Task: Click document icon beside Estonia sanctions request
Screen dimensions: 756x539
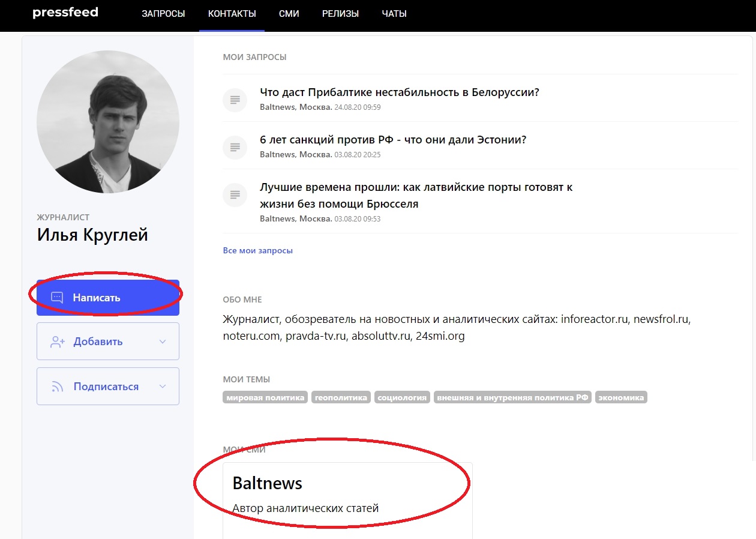Action: click(x=235, y=147)
